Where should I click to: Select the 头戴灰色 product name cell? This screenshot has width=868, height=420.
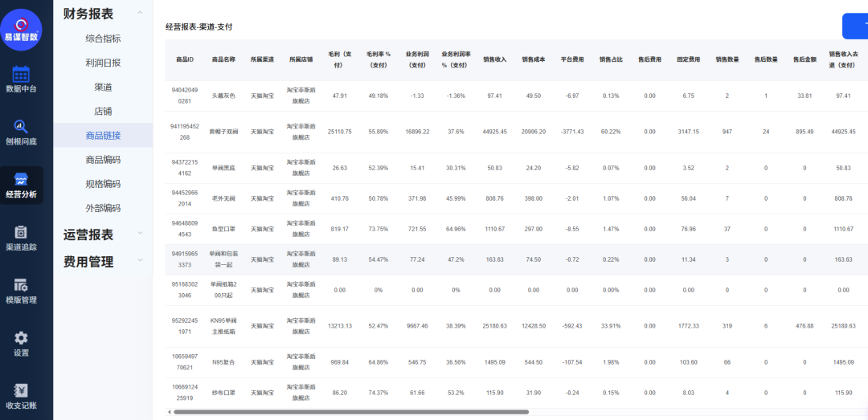[x=223, y=96]
